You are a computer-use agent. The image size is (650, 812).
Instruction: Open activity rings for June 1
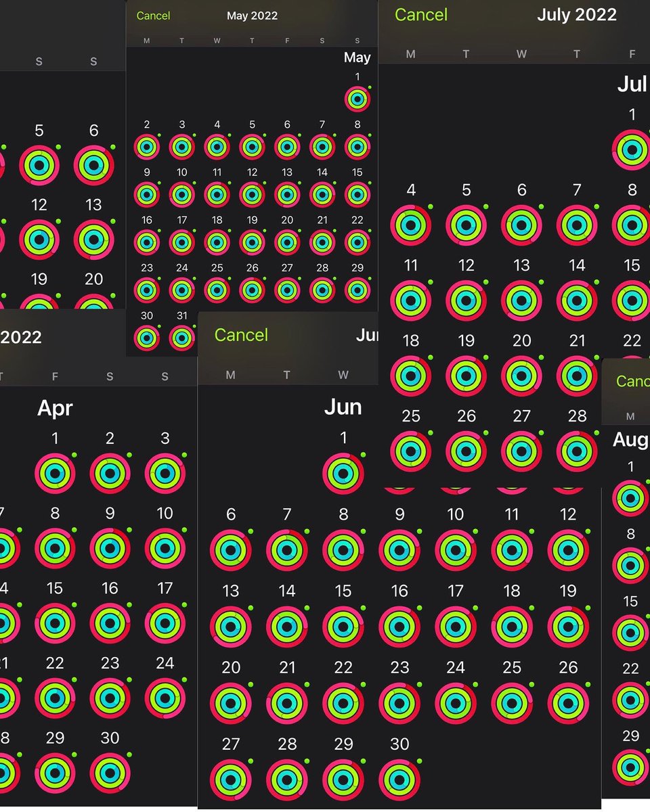[343, 473]
